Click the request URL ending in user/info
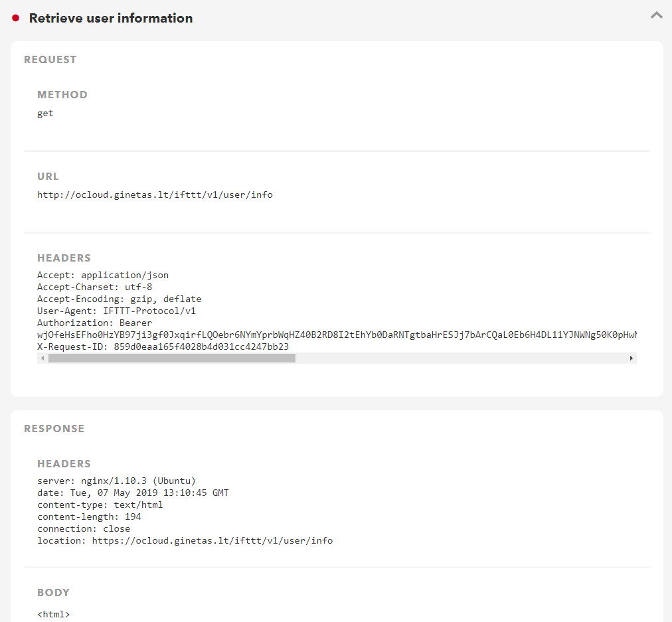This screenshot has height=622, width=672. point(155,195)
